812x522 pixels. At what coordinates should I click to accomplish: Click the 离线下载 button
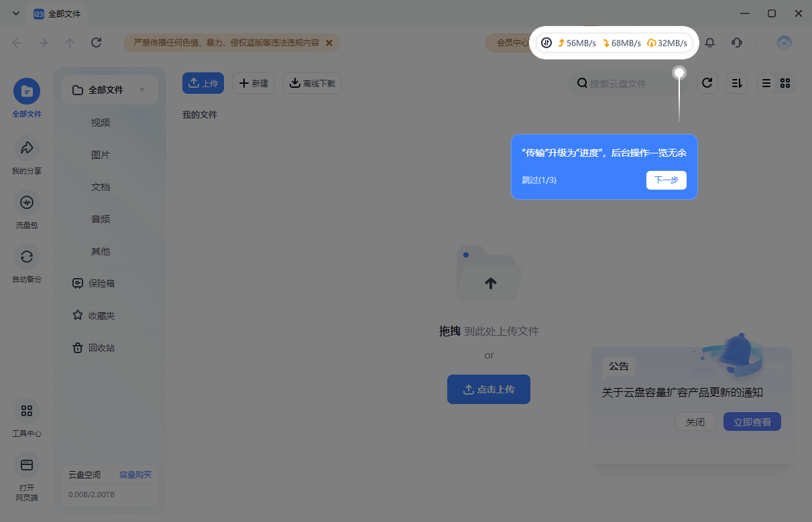[312, 83]
